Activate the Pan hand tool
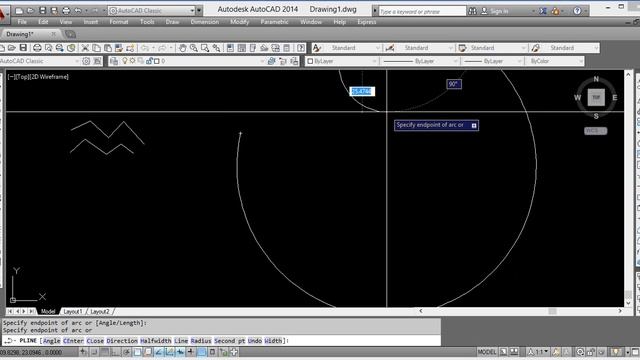 pos(182,48)
